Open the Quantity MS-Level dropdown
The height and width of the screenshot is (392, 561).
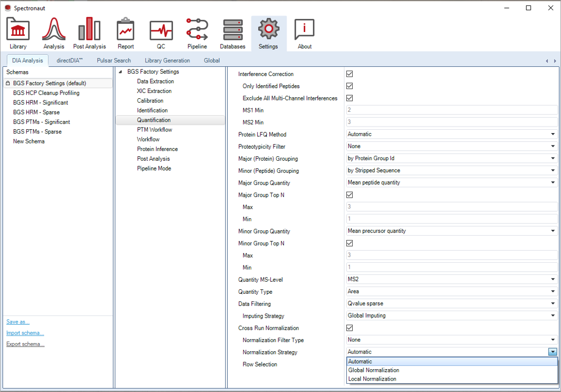click(x=452, y=280)
